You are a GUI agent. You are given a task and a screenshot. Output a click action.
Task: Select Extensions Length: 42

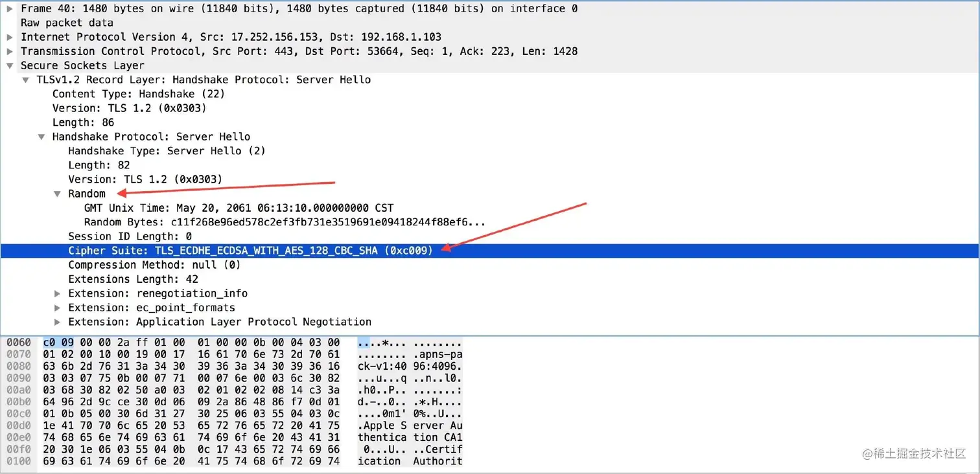tap(490, 279)
